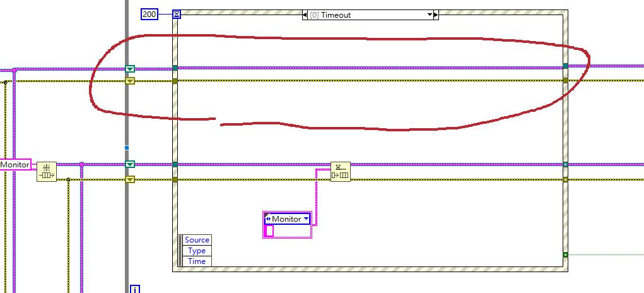Select the loop iteration terminal i
This screenshot has width=644, height=293.
click(135, 289)
